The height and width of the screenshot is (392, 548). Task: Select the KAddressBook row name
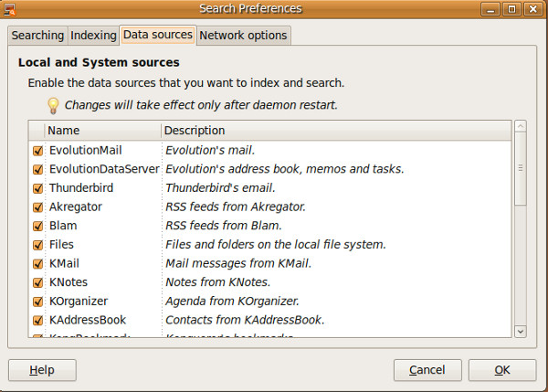click(x=88, y=321)
